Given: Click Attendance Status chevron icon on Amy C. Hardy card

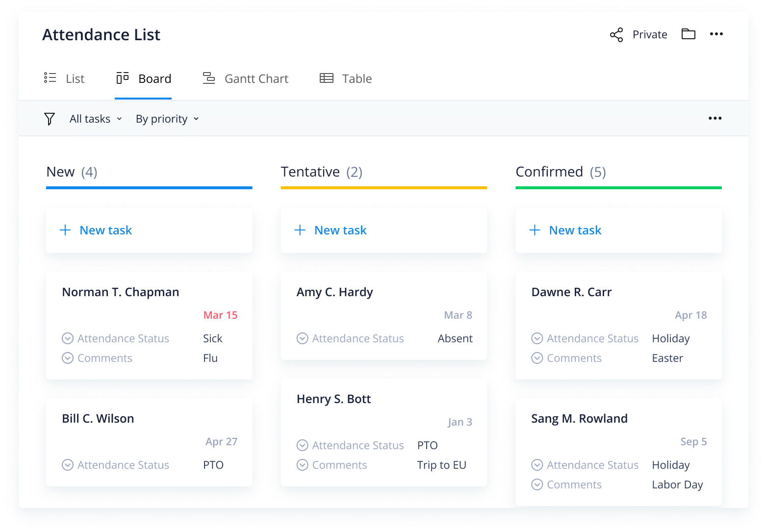Looking at the screenshot, I should click(x=303, y=338).
